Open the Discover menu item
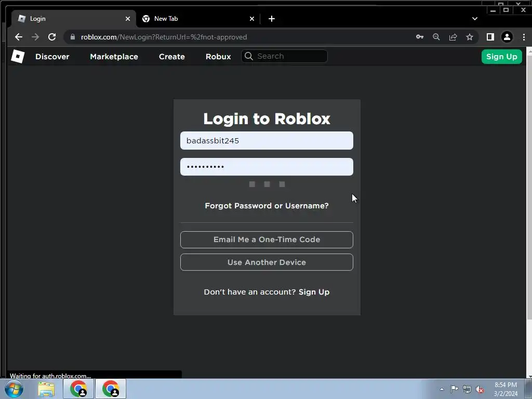 [52, 57]
